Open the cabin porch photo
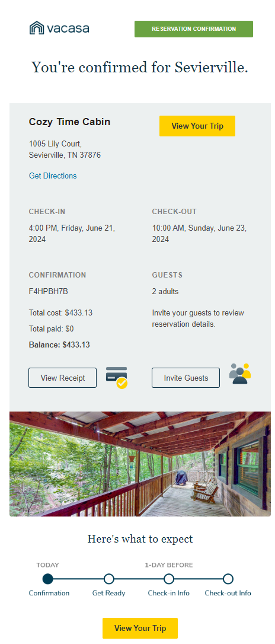Viewport: 275px width, 644px height. (x=140, y=464)
